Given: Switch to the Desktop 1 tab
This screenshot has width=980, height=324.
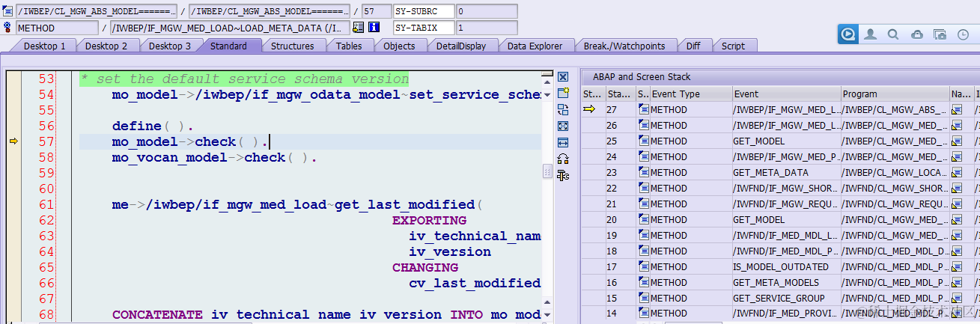Looking at the screenshot, I should pos(45,46).
